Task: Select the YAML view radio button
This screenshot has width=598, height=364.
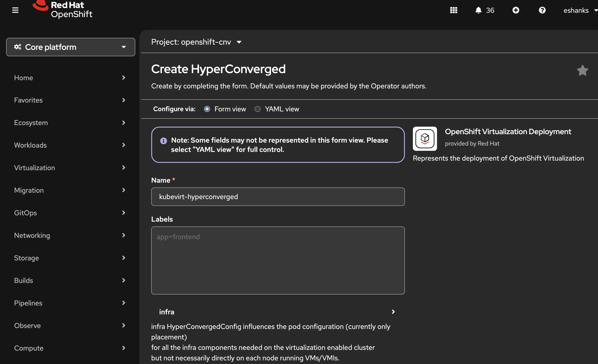Action: coord(258,109)
